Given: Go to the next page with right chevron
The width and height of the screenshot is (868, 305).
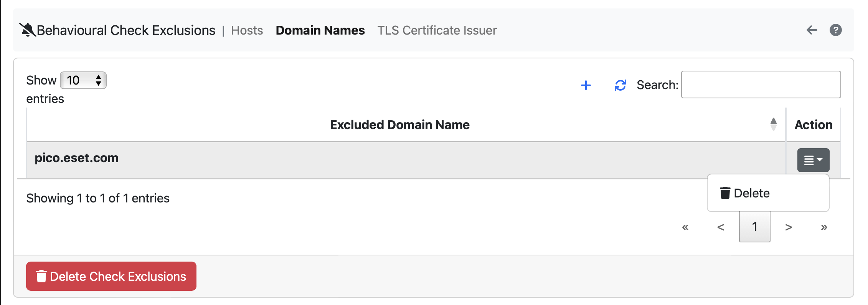Looking at the screenshot, I should coord(789,227).
